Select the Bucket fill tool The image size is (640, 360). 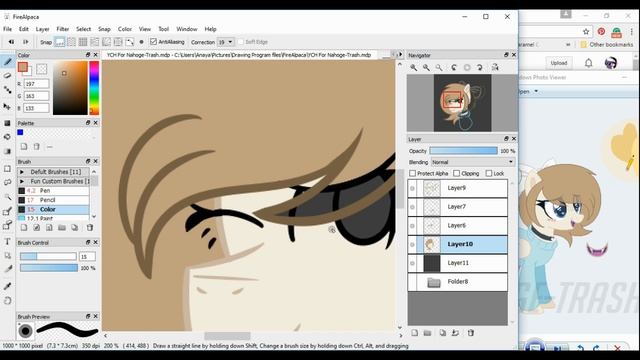(x=7, y=137)
